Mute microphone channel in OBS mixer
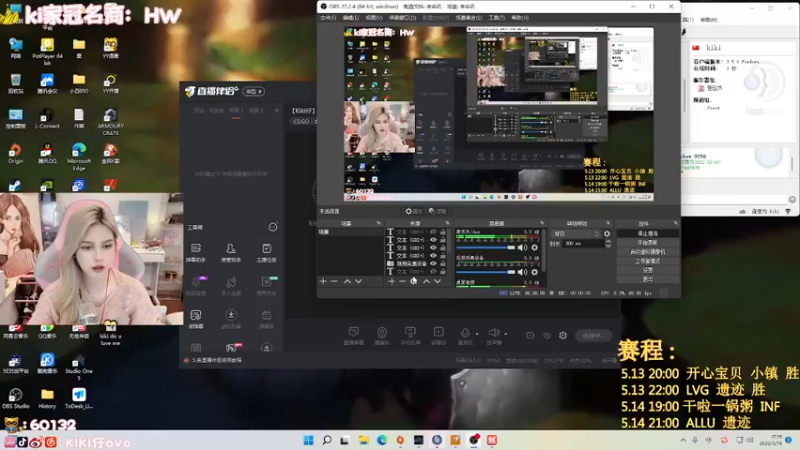This screenshot has height=450, width=800. point(522,247)
